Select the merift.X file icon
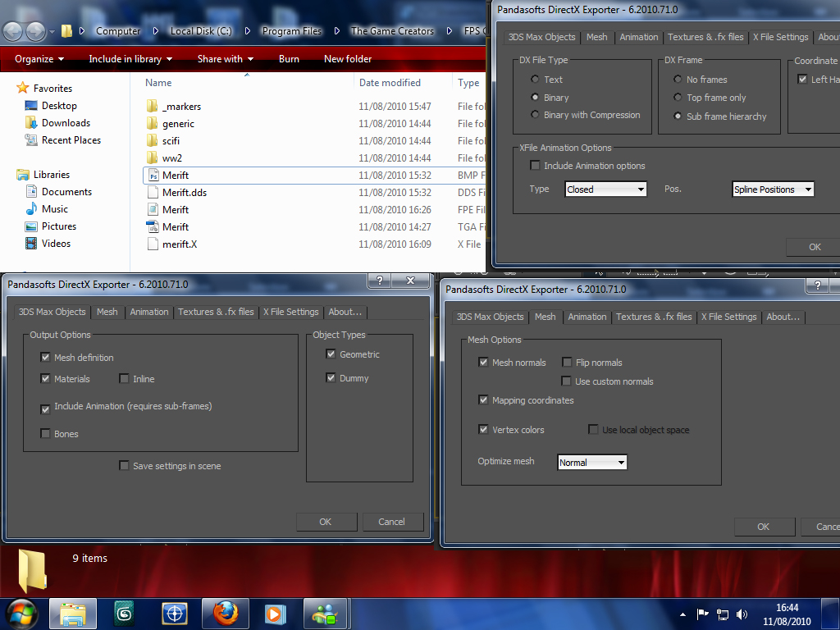This screenshot has width=840, height=630. [153, 244]
